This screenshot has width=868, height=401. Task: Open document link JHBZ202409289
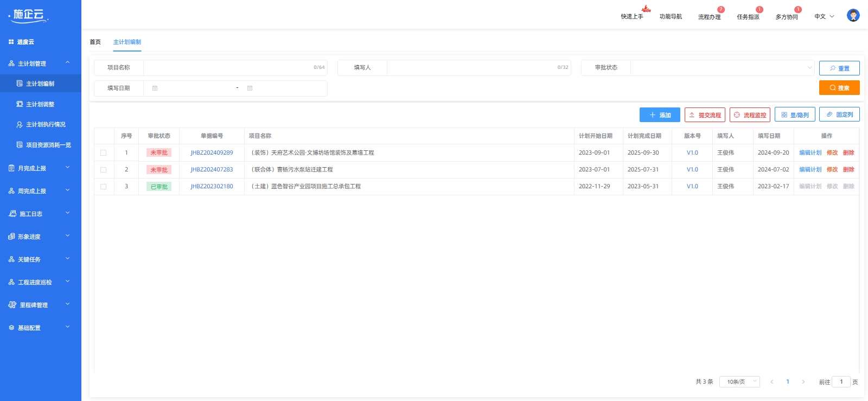[212, 153]
